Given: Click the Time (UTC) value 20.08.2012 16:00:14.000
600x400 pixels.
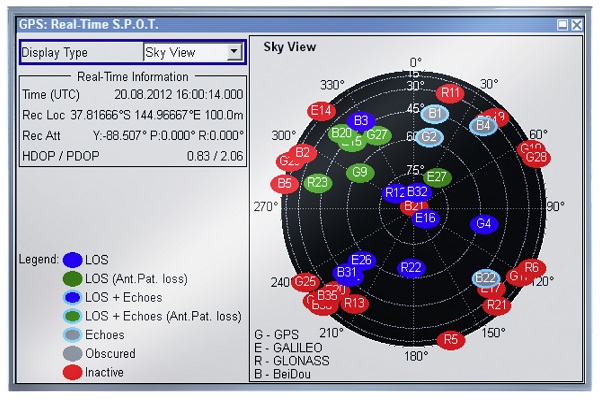Looking at the screenshot, I should click(179, 94).
